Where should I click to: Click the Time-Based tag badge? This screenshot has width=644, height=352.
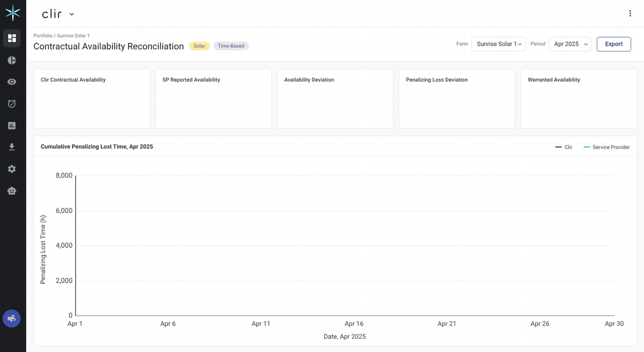pos(231,46)
